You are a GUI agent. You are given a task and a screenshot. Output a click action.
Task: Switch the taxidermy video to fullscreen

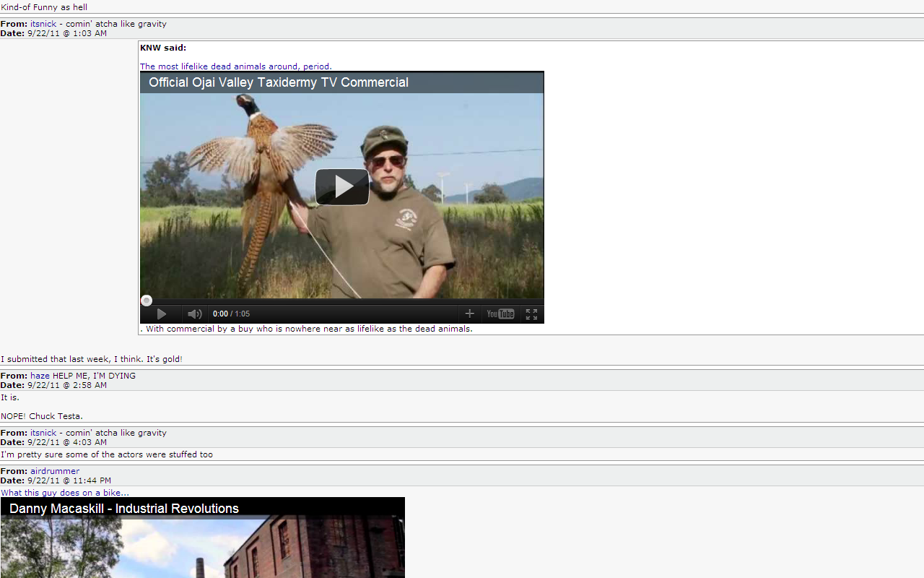pyautogui.click(x=531, y=314)
